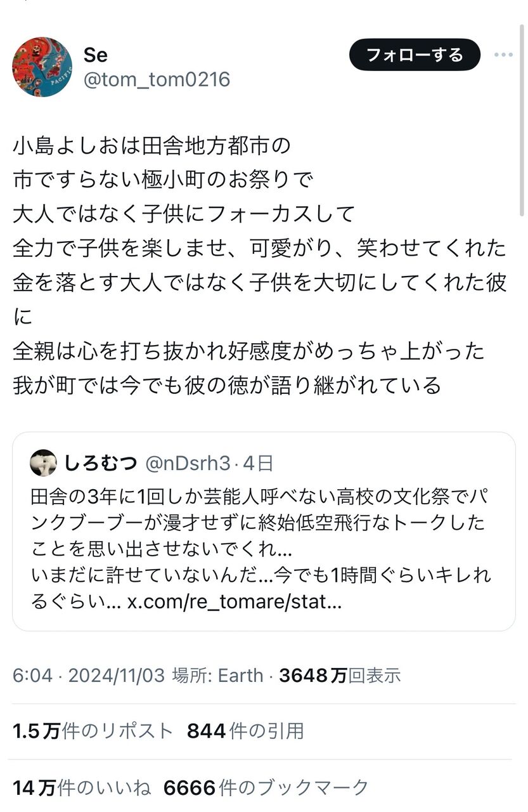The height and width of the screenshot is (812, 528).
Task: Open the しろむつ name in quoted post
Action: [100, 464]
